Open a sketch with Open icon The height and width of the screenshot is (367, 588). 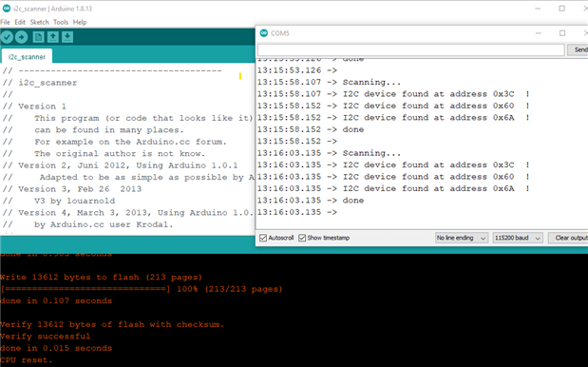pos(53,37)
